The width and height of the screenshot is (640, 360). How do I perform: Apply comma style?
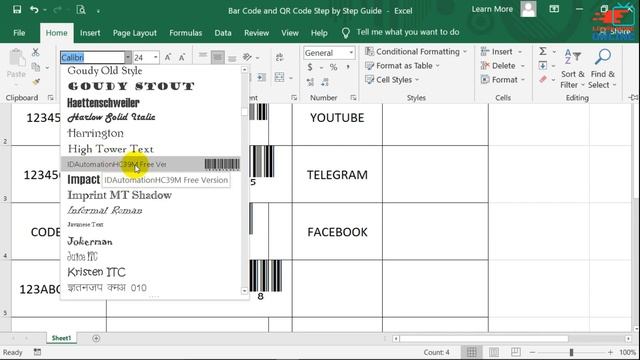[x=348, y=67]
